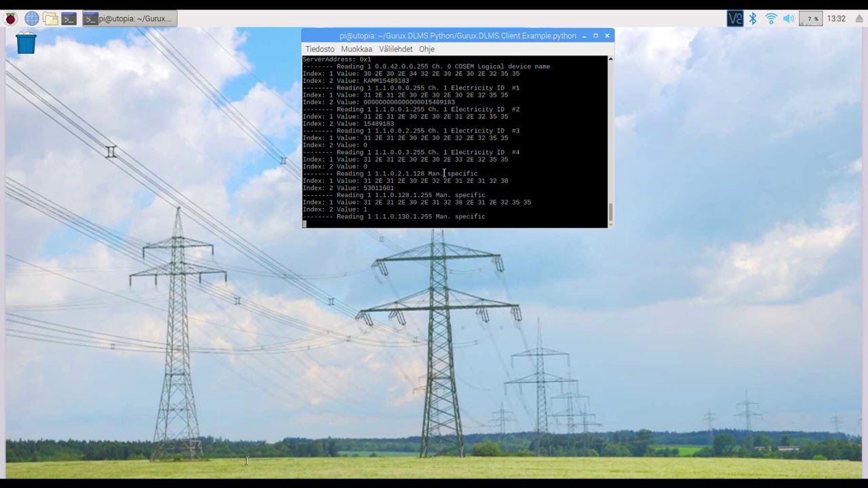This screenshot has width=868, height=488.
Task: Open the Tiedosto menu
Action: coord(320,49)
